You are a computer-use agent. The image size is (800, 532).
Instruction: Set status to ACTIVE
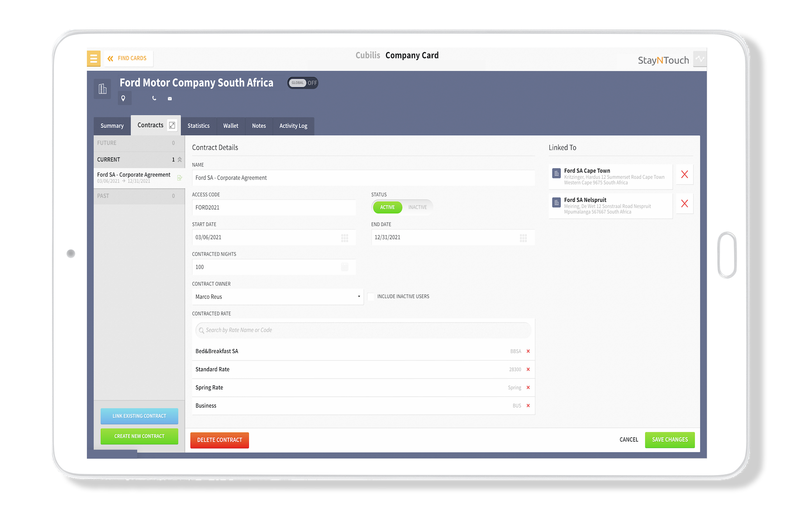[387, 207]
